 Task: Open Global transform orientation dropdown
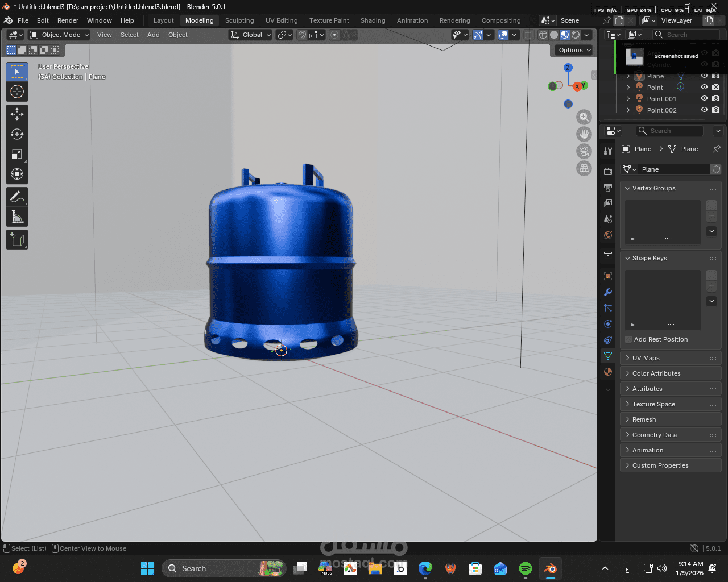pos(250,35)
